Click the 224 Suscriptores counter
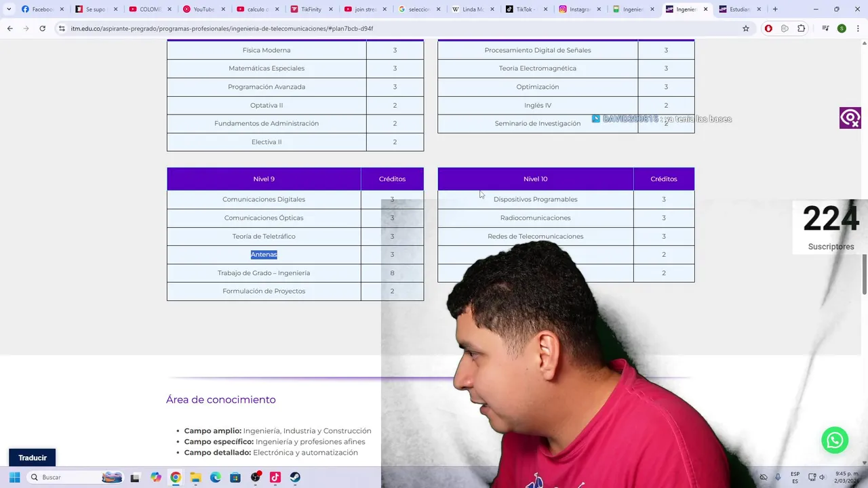This screenshot has height=488, width=868. [x=831, y=227]
